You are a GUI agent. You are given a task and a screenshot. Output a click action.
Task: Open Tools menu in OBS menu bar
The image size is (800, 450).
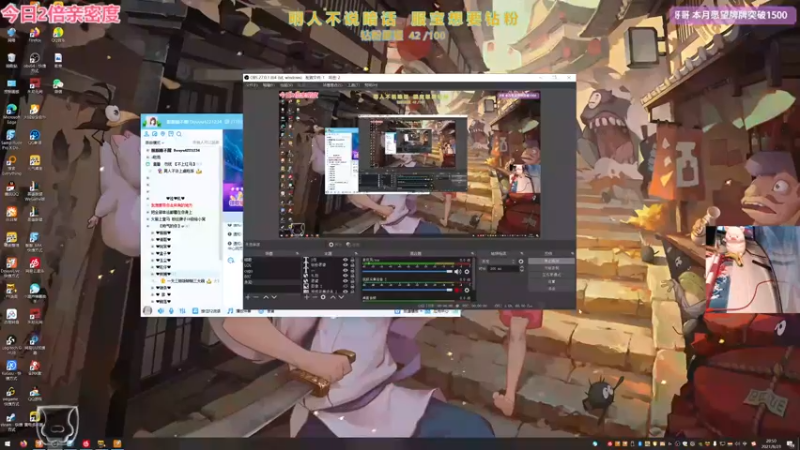(354, 85)
